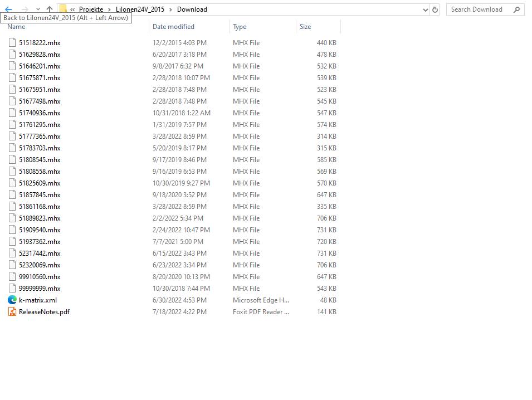Click the Foxit PDF icon beside ReleaseNotes.pdf
Image resolution: width=532 pixels, height=400 pixels.
(12, 312)
